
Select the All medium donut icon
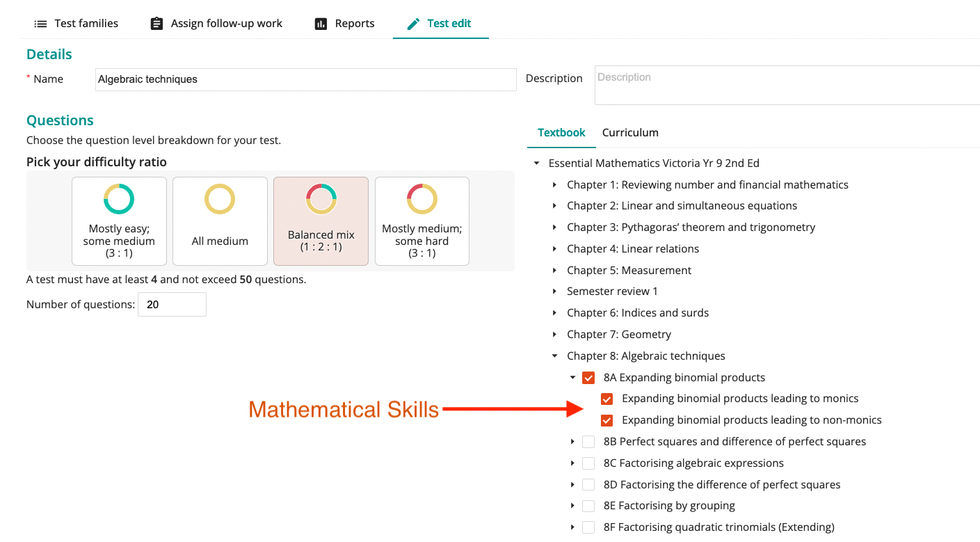[220, 199]
